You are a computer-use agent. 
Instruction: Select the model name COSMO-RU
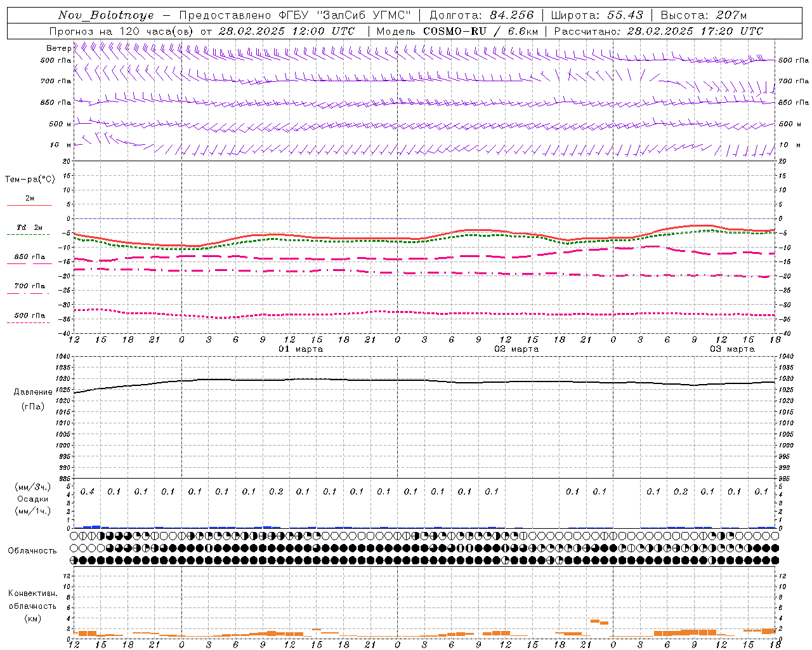click(455, 31)
